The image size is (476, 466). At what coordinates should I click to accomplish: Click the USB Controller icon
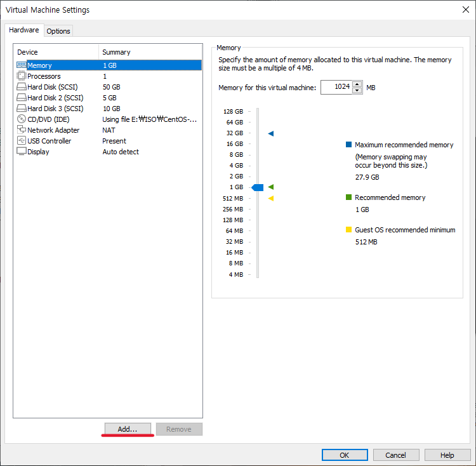pyautogui.click(x=21, y=140)
